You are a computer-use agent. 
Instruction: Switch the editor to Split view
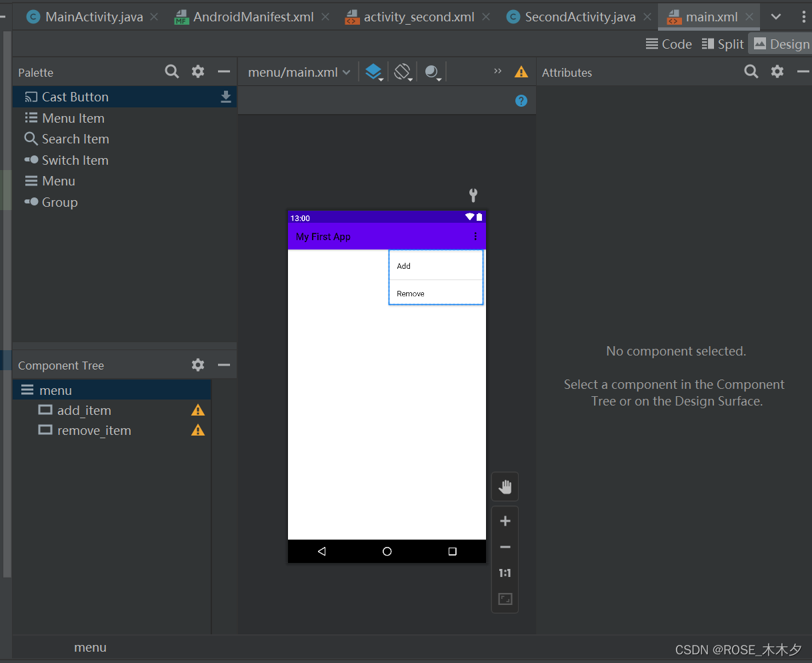pos(723,44)
